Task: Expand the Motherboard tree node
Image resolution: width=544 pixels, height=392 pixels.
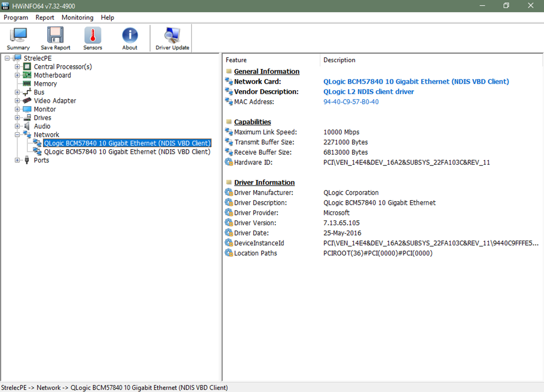Action: pos(17,75)
